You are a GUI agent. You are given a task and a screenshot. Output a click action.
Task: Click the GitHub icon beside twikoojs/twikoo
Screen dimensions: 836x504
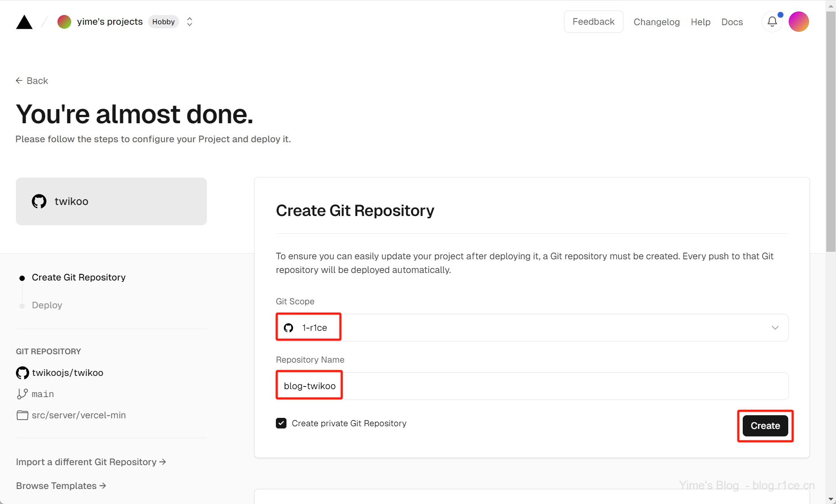click(x=23, y=373)
